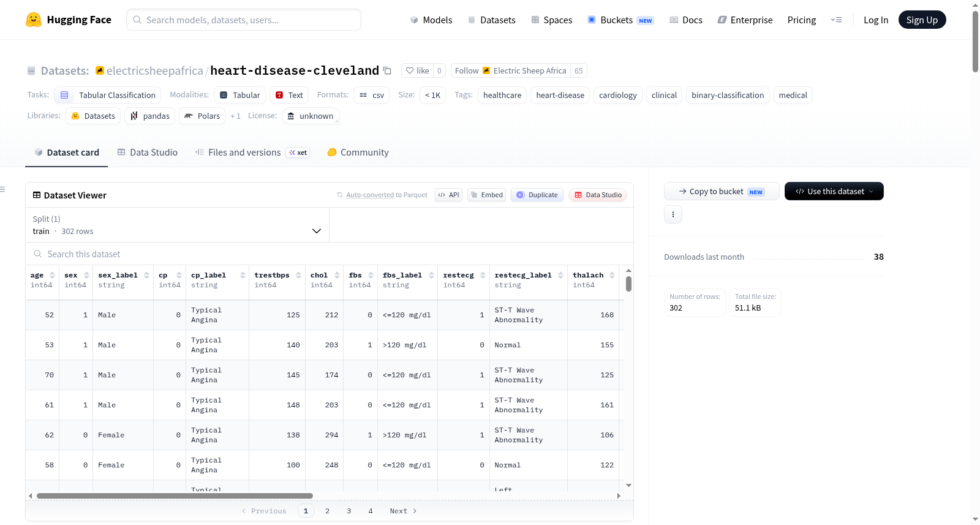This screenshot has height=525, width=980.
Task: Click the Hugging Face logo icon
Action: [34, 20]
